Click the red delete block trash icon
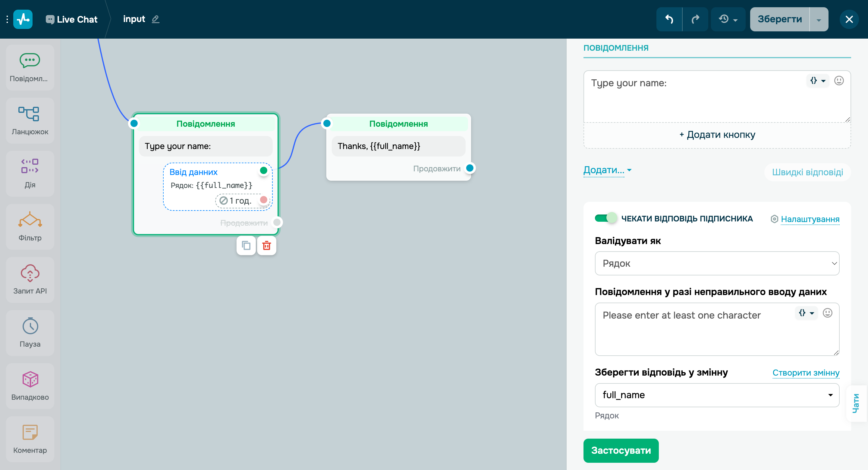 pyautogui.click(x=266, y=246)
